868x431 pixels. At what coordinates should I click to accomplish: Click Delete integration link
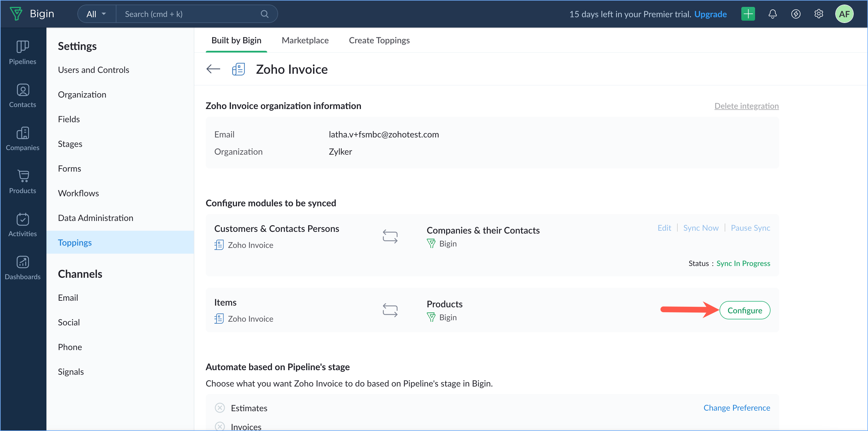[x=746, y=106]
